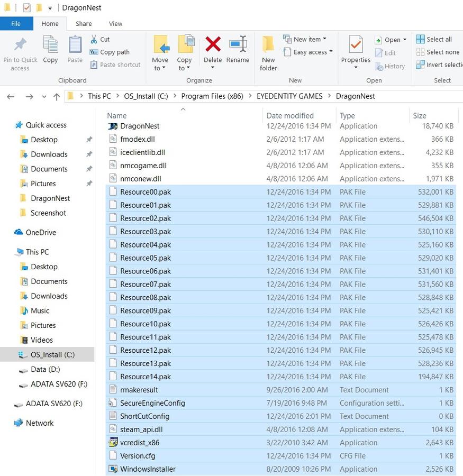
Task: Click the Up one level arrow
Action: tap(57, 97)
